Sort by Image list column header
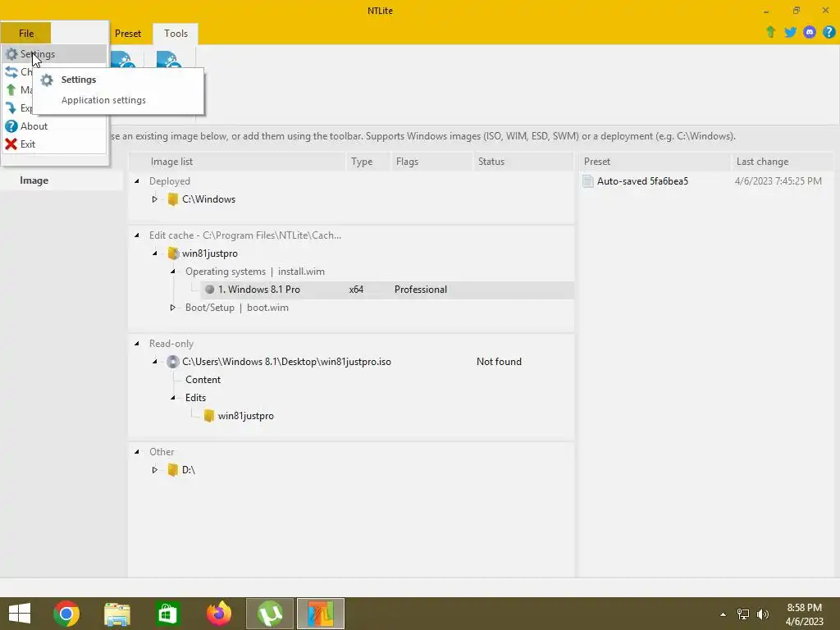 pyautogui.click(x=237, y=162)
